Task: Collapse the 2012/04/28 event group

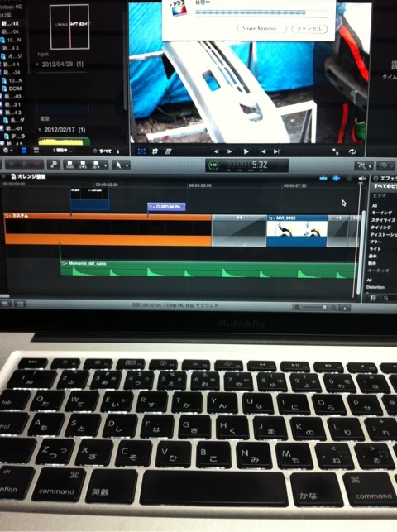Action: tap(37, 65)
